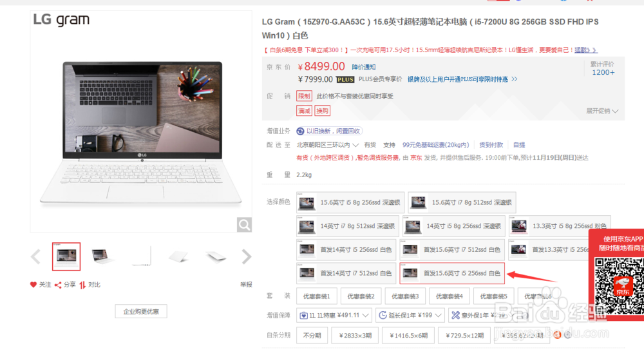Choose 首发14英寸 i7 512ssd 白色 option

346,273
